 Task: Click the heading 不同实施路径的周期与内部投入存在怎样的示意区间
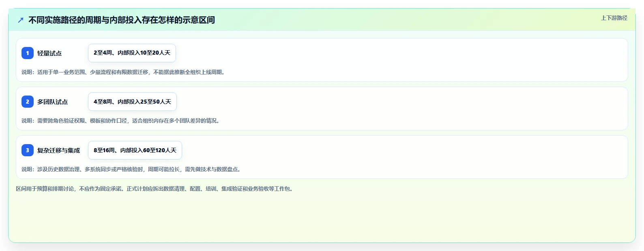(122, 20)
